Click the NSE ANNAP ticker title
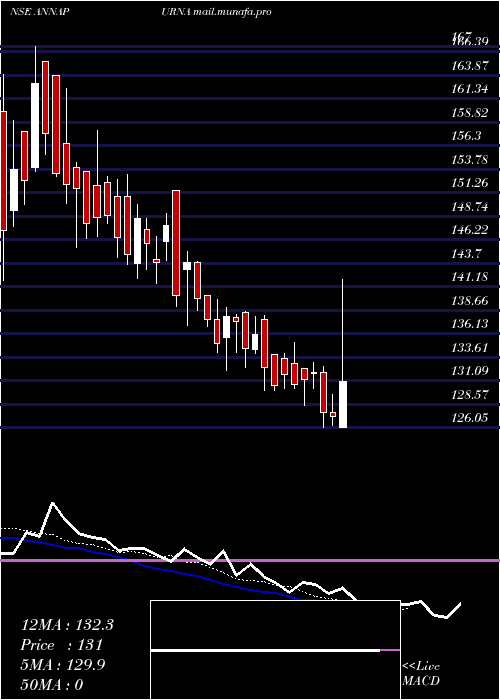 [39, 12]
